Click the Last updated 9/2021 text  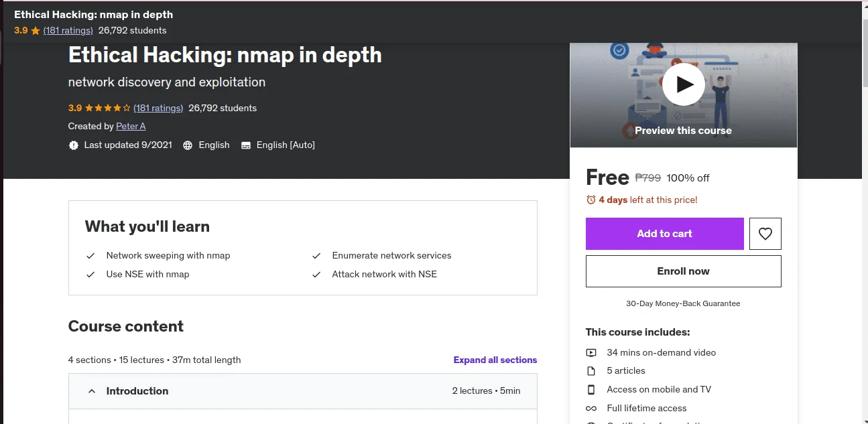[x=128, y=145]
